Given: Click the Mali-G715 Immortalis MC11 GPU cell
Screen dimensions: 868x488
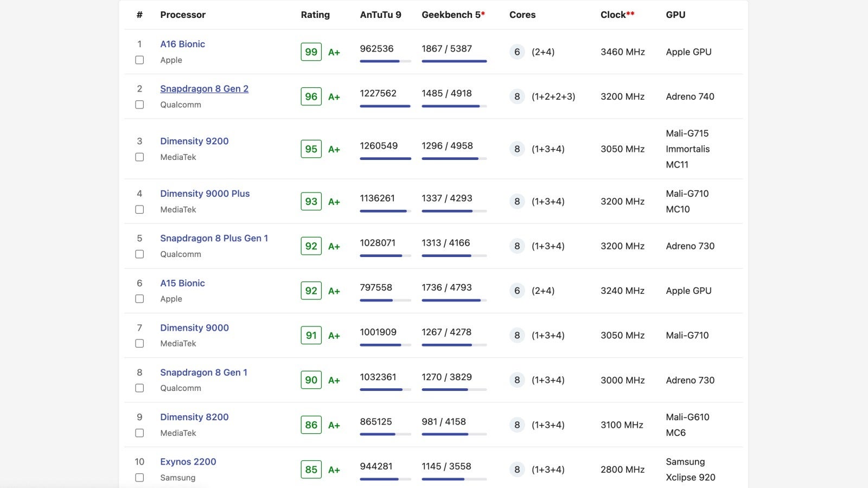Looking at the screenshot, I should [688, 149].
